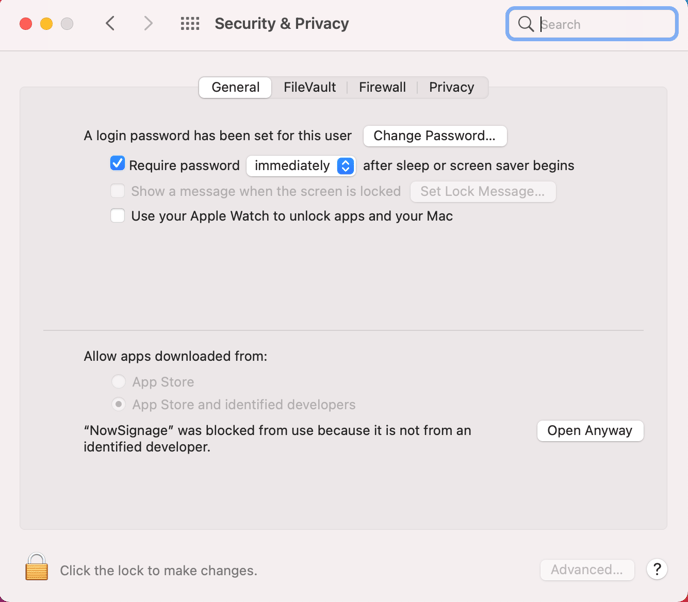
Task: Show all preferences grid icon
Action: tap(190, 24)
